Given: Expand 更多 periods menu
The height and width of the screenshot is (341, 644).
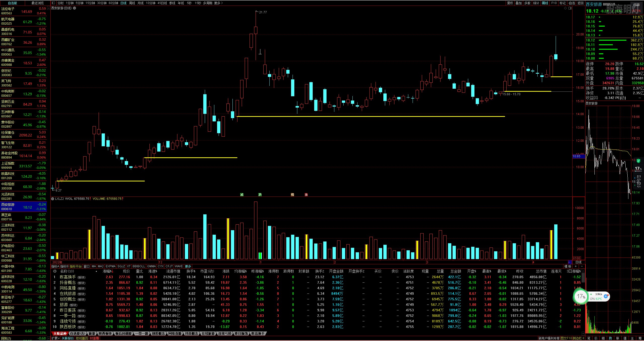Looking at the screenshot, I should pos(218,3).
